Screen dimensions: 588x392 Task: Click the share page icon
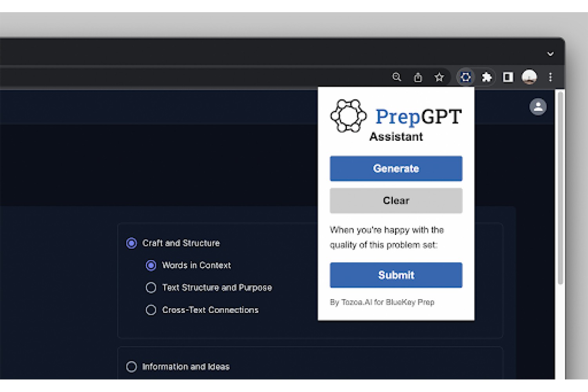click(418, 77)
